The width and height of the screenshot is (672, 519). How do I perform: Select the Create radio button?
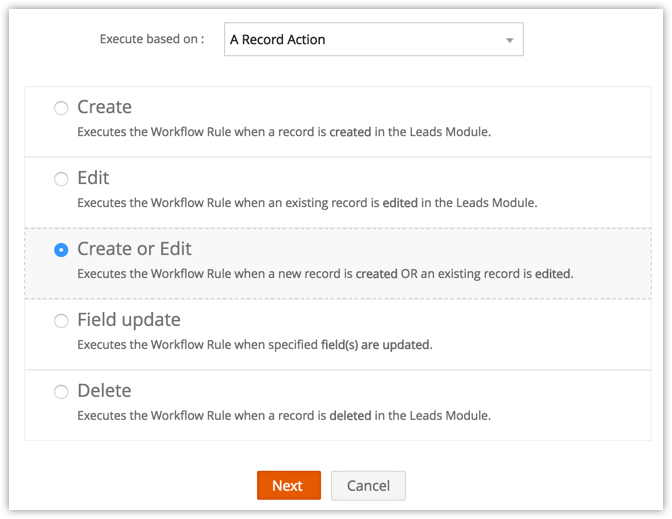click(62, 108)
